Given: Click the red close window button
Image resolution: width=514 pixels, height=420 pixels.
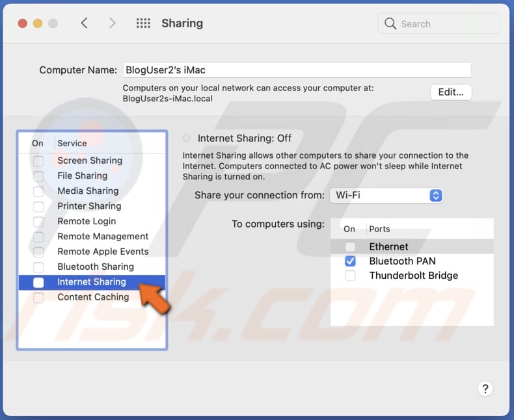Looking at the screenshot, I should pos(23,23).
